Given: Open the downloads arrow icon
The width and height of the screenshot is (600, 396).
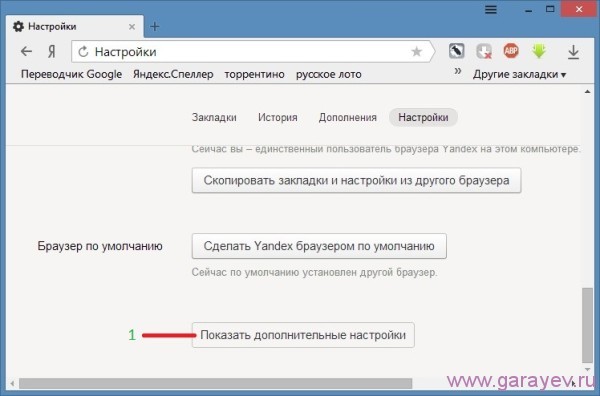Looking at the screenshot, I should pos(573,52).
